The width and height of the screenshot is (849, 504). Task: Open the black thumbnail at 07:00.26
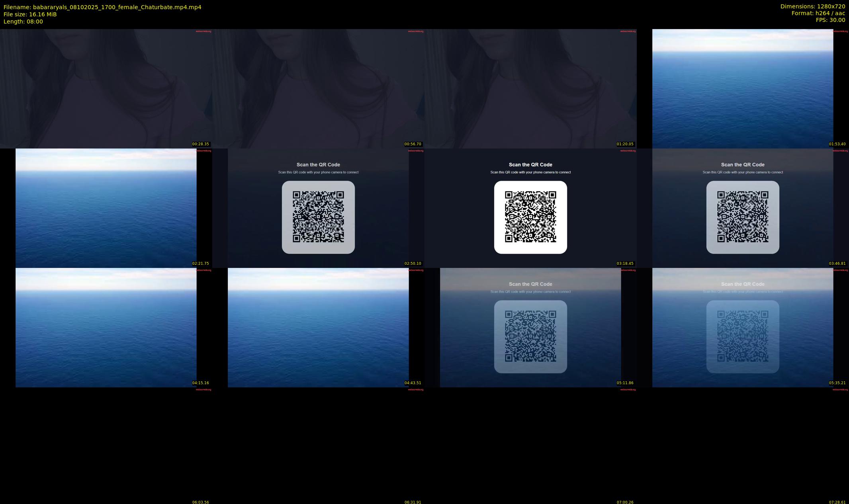tap(530, 446)
